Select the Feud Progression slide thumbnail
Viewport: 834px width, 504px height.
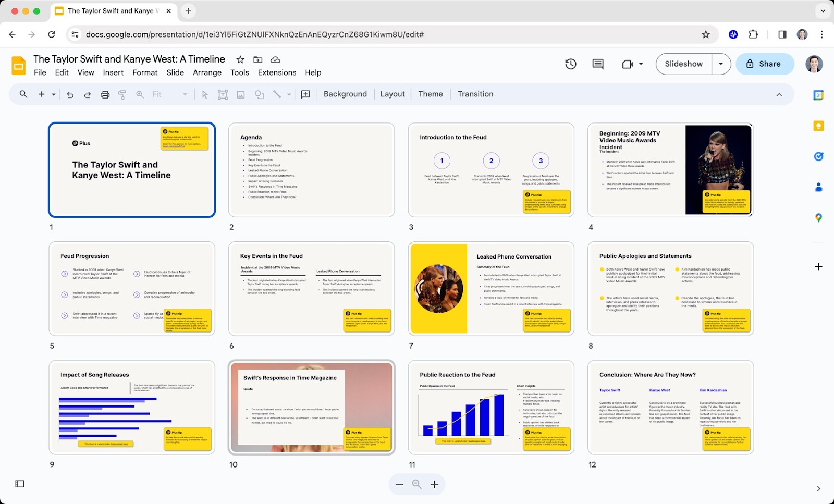coord(132,289)
